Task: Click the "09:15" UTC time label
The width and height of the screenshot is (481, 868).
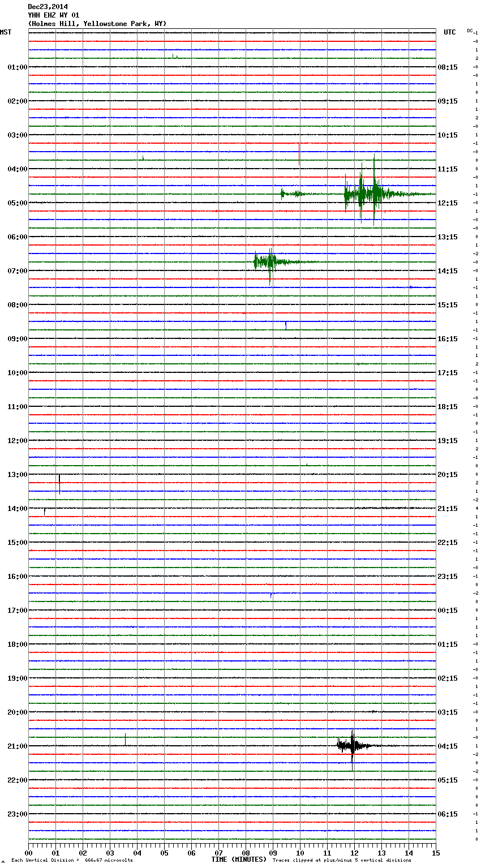Action: click(448, 101)
